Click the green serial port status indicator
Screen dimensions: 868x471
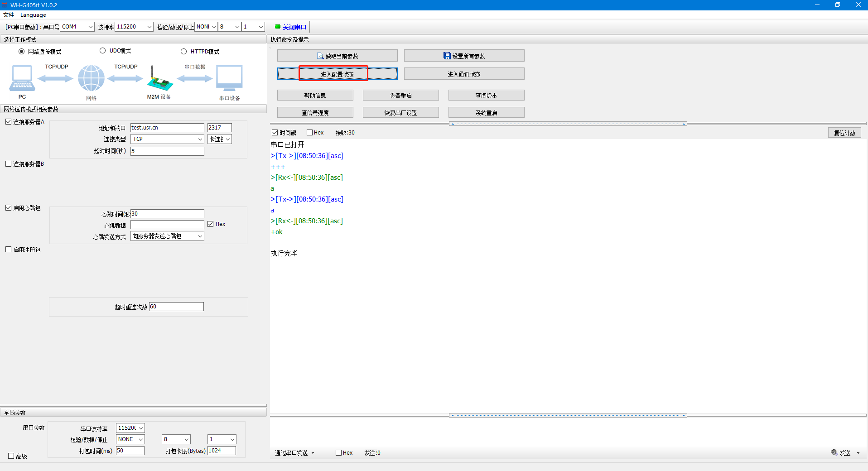tap(278, 27)
